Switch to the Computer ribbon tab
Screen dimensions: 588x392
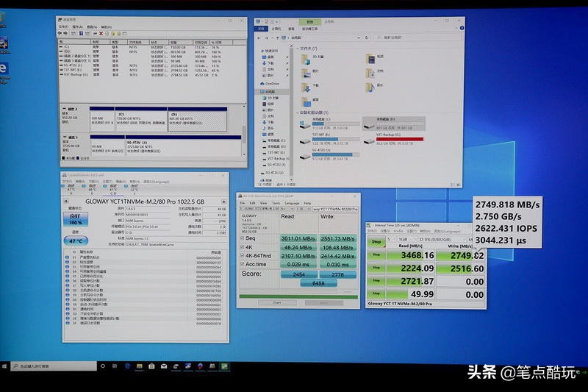click(276, 29)
